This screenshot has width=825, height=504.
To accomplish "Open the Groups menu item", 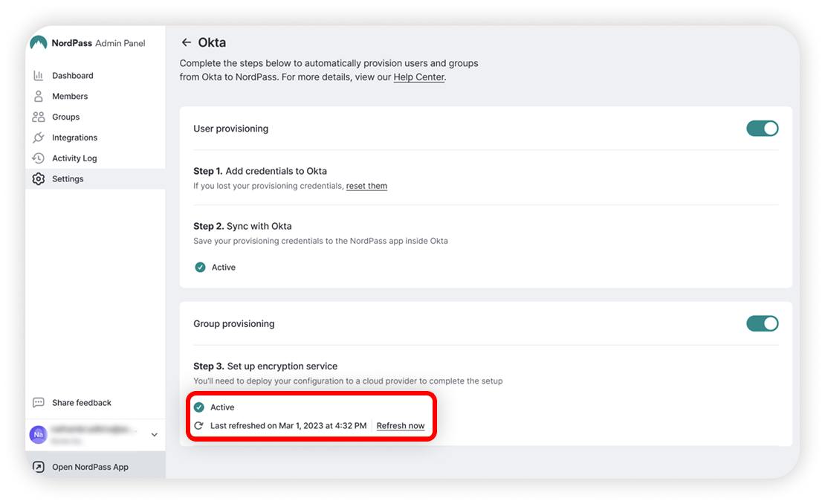I will tap(95, 117).
